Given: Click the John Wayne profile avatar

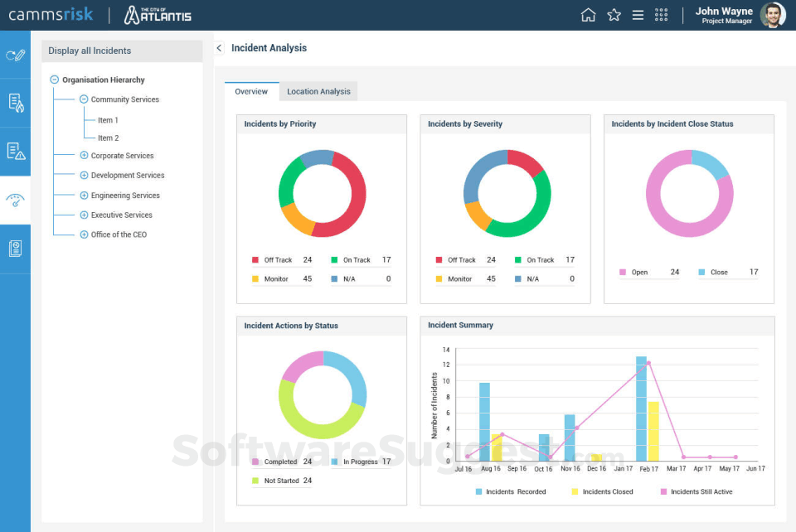Looking at the screenshot, I should pyautogui.click(x=772, y=15).
